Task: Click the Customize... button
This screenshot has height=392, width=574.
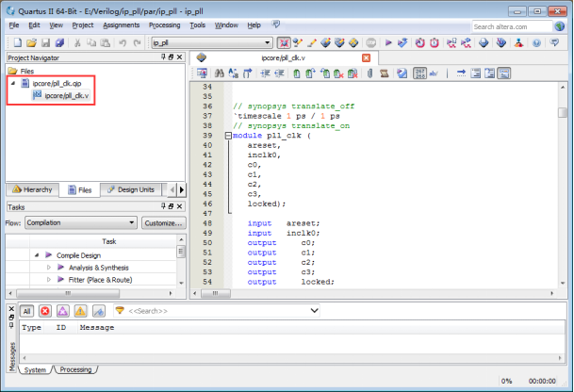Action: (x=163, y=223)
